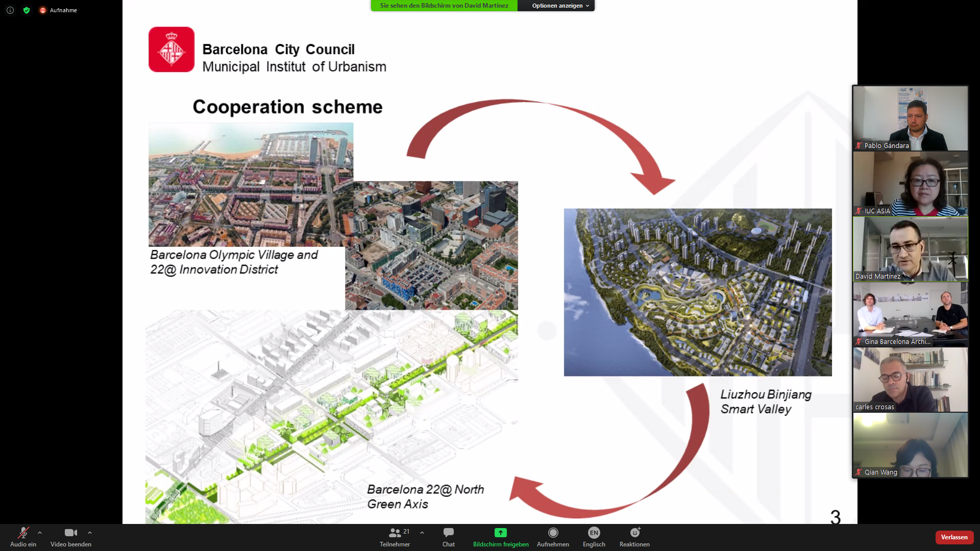The image size is (980, 551).
Task: Open the Chat panel
Action: (x=449, y=533)
